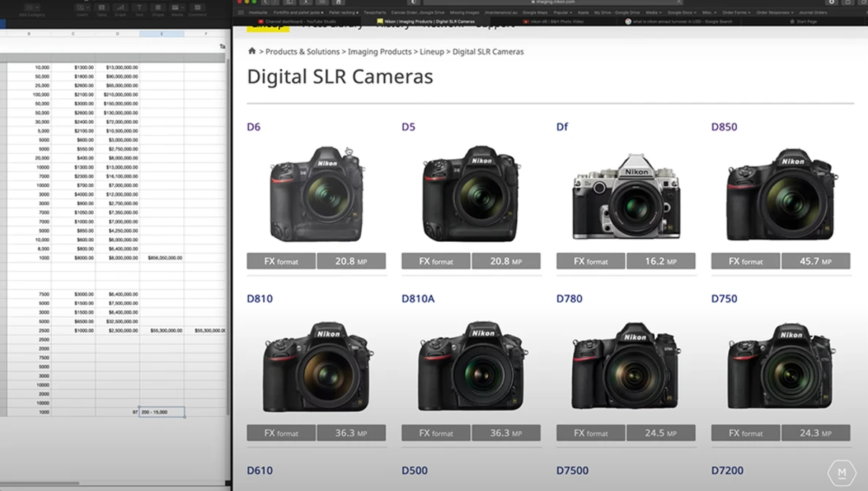The image size is (868, 491).
Task: Click cell containing $856,050,000.00
Action: point(162,258)
